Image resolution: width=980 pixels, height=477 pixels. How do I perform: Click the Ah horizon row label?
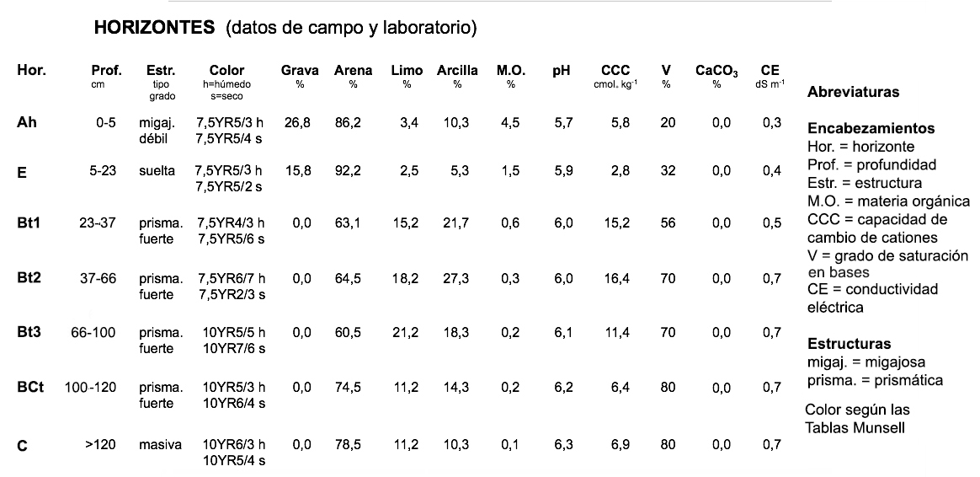[27, 123]
